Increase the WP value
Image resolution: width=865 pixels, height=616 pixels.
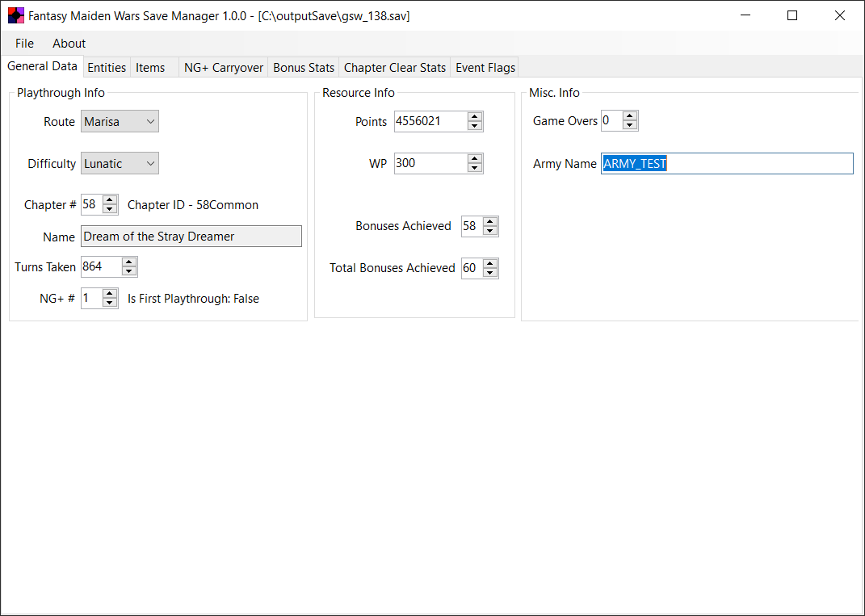(474, 159)
